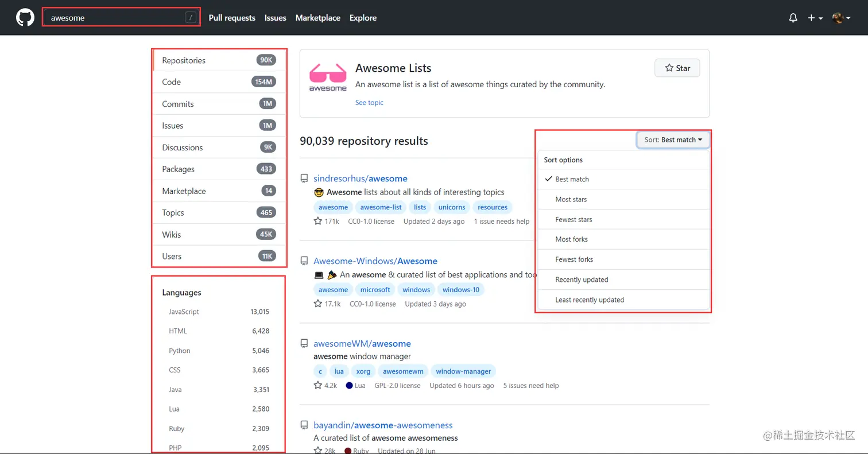
Task: Open Explore in the top navigation
Action: [x=363, y=18]
